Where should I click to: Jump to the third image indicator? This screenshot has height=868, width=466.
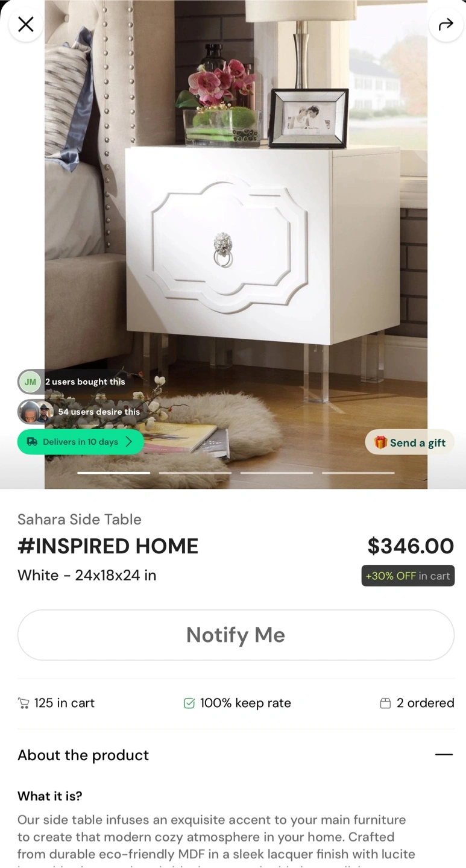[x=277, y=473]
